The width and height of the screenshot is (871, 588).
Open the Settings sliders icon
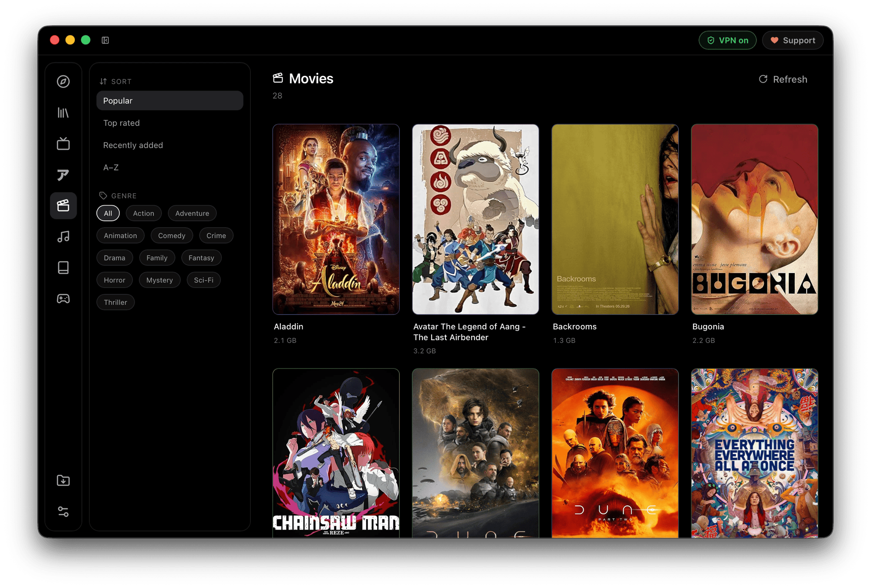(64, 511)
